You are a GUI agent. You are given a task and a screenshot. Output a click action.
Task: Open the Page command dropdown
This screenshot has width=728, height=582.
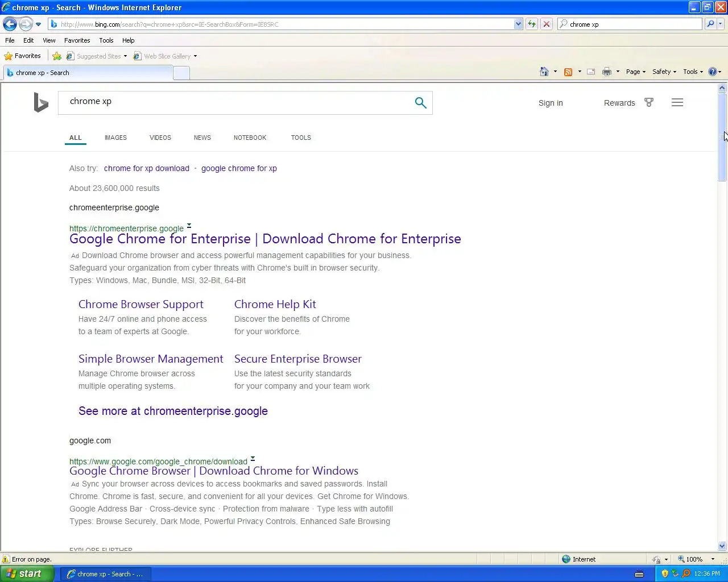(636, 72)
